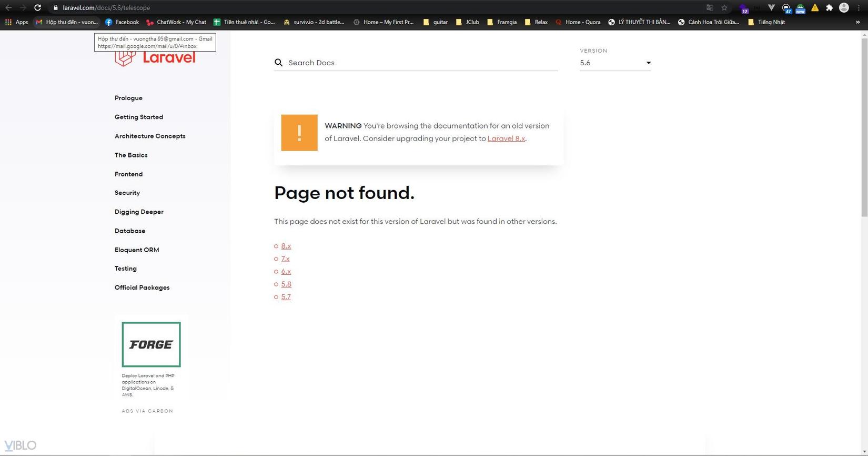
Task: Open the chat extension with badge 47
Action: [x=786, y=8]
